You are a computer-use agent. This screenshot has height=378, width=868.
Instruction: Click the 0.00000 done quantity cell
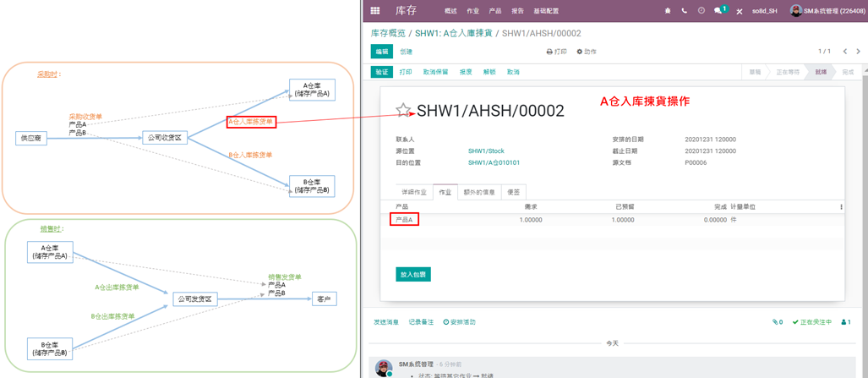(x=715, y=220)
